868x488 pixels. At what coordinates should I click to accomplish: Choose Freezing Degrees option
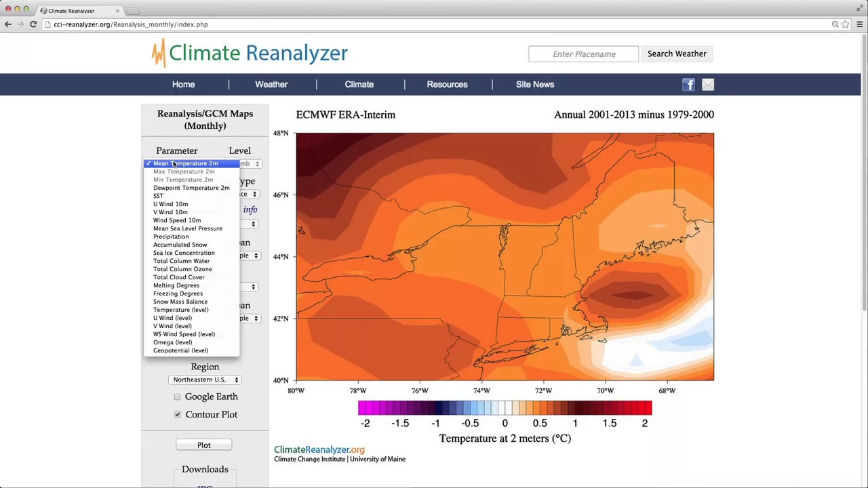(191, 293)
